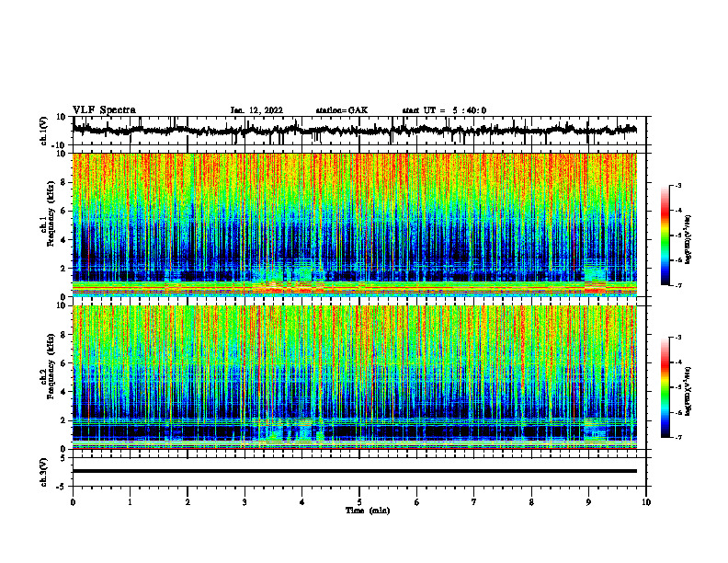Click the "ch.3(V)" axis label
728x563 pixels.
pos(44,472)
